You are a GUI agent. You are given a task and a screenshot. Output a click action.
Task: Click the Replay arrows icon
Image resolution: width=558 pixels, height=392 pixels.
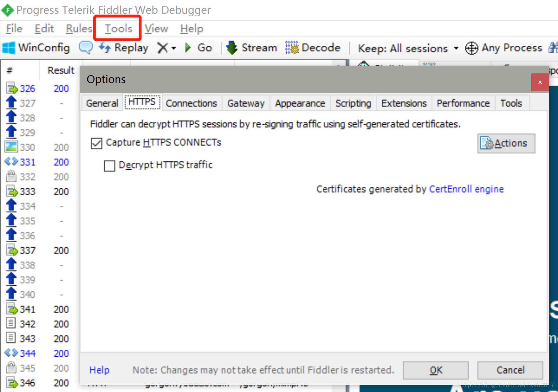coord(105,47)
